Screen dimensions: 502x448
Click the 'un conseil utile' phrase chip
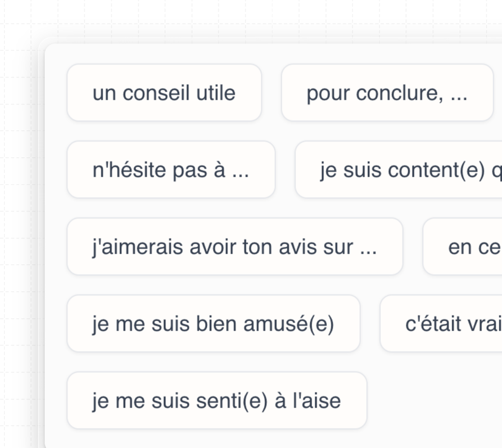tap(164, 93)
